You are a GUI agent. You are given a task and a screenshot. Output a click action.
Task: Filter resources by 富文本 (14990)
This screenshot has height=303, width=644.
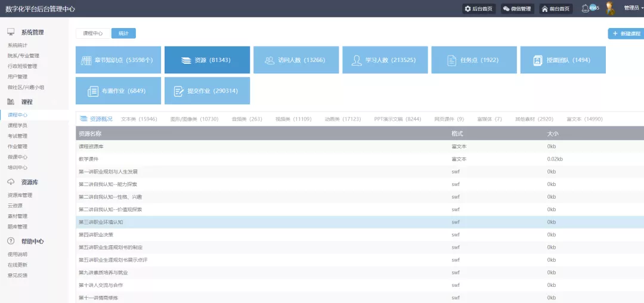[584, 119]
